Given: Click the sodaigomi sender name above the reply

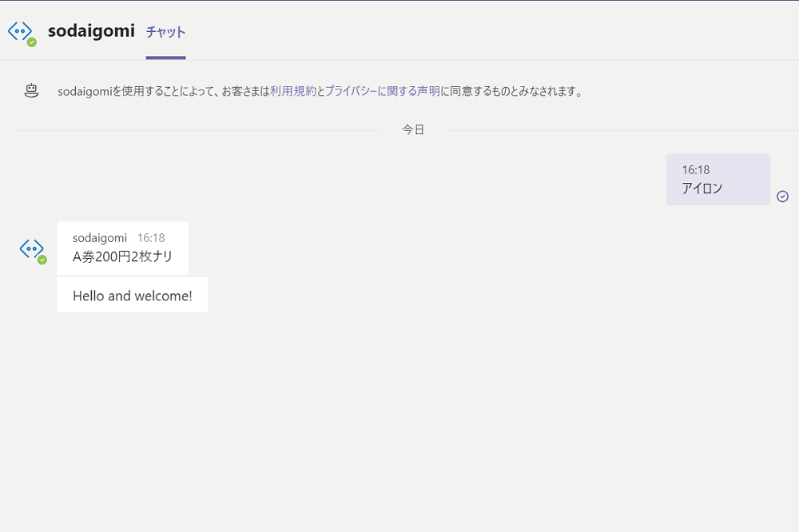Looking at the screenshot, I should [x=100, y=237].
